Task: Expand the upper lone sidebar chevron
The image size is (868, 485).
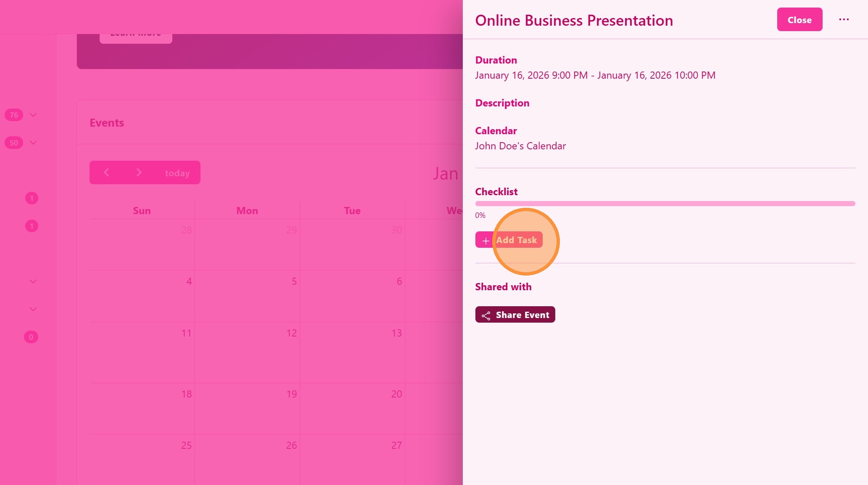Action: coord(33,281)
